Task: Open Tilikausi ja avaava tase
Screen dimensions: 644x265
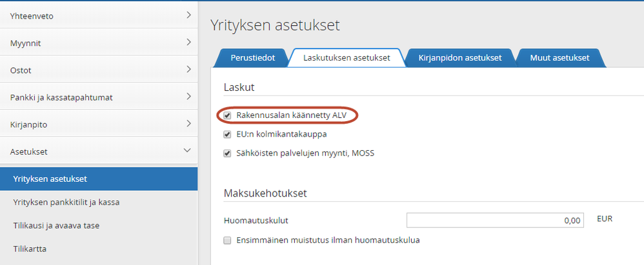Action: (56, 225)
